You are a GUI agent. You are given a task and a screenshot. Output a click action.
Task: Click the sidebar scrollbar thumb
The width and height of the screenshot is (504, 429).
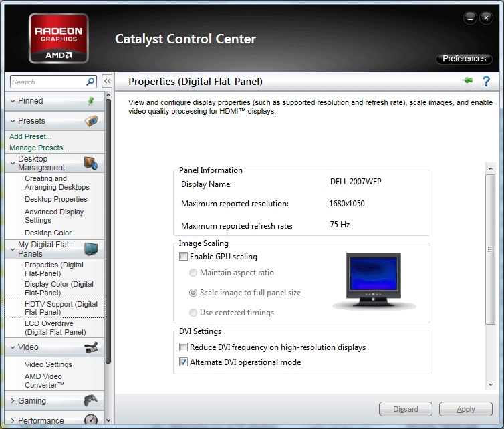point(108,231)
